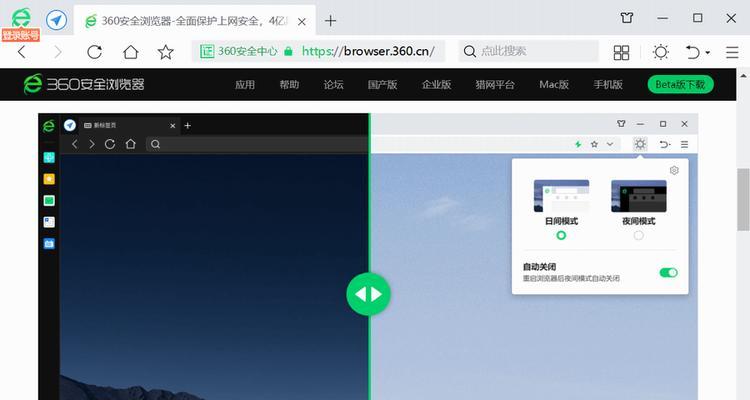Click the address bar URL browser.360.cn

368,51
